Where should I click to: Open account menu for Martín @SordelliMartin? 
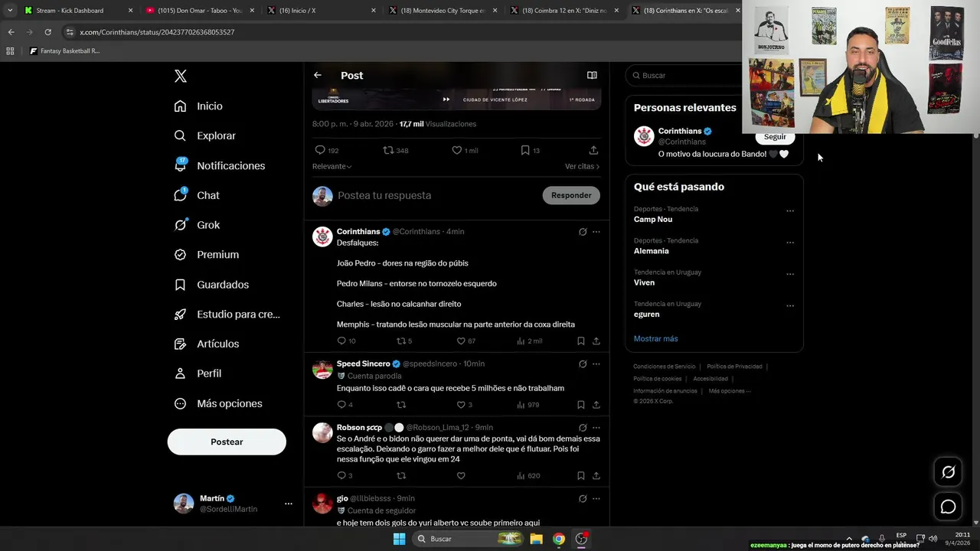tap(233, 504)
